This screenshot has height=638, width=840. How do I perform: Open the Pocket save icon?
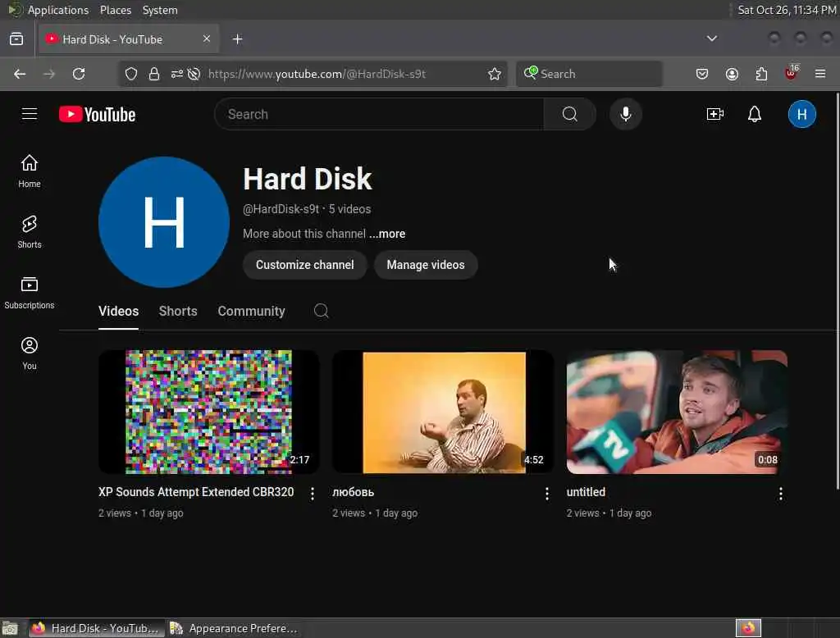point(702,74)
